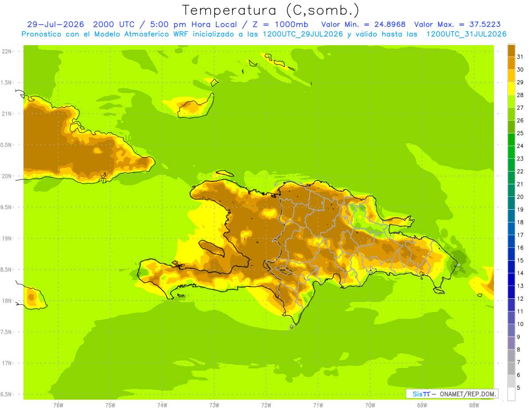532x411 pixels.
Task: Click the "Valor Min. = 24.8968" readout
Action: click(x=364, y=24)
